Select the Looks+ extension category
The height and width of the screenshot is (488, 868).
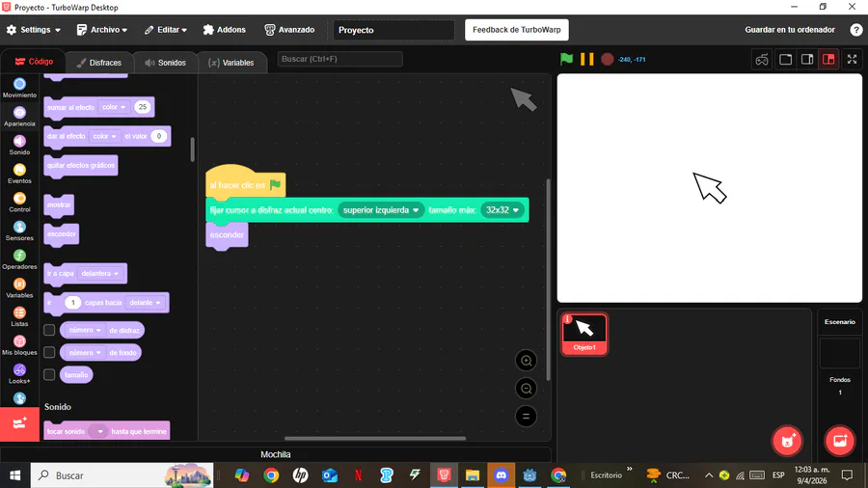19,374
